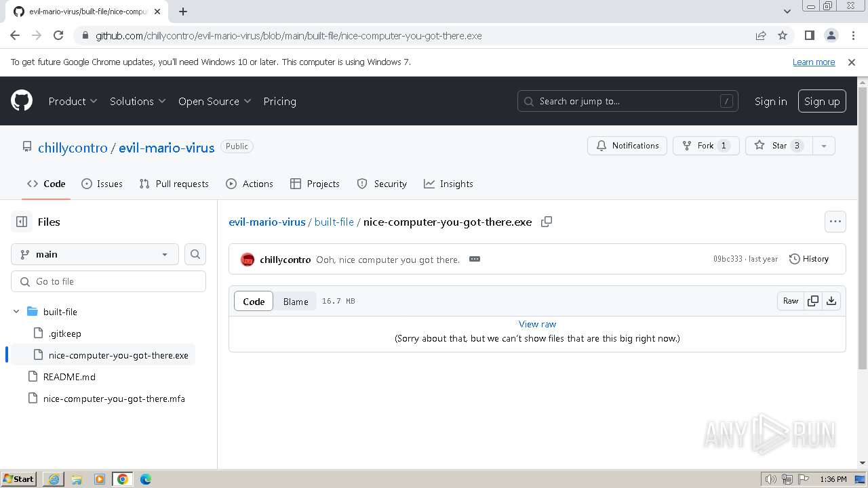Open Microsoft Edge taskbar icon
Image resolution: width=868 pixels, height=488 pixels.
click(146, 479)
